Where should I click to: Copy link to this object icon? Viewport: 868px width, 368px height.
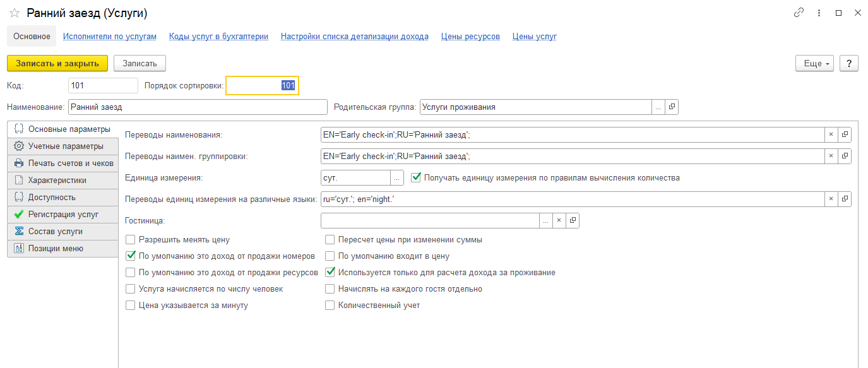tap(799, 13)
